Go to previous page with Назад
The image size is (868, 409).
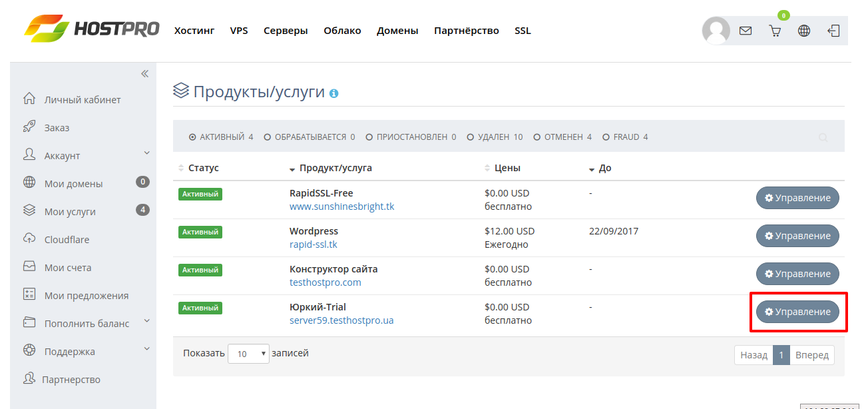(754, 355)
